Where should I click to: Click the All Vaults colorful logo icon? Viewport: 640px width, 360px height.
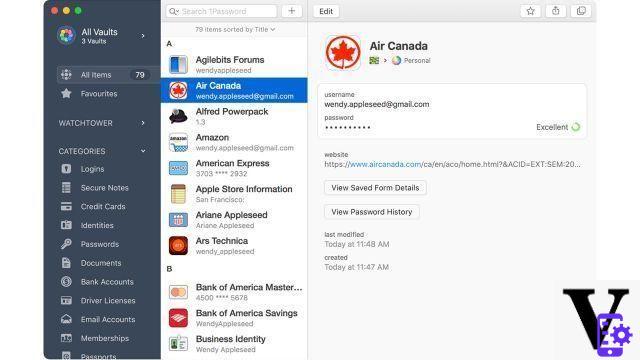click(66, 36)
